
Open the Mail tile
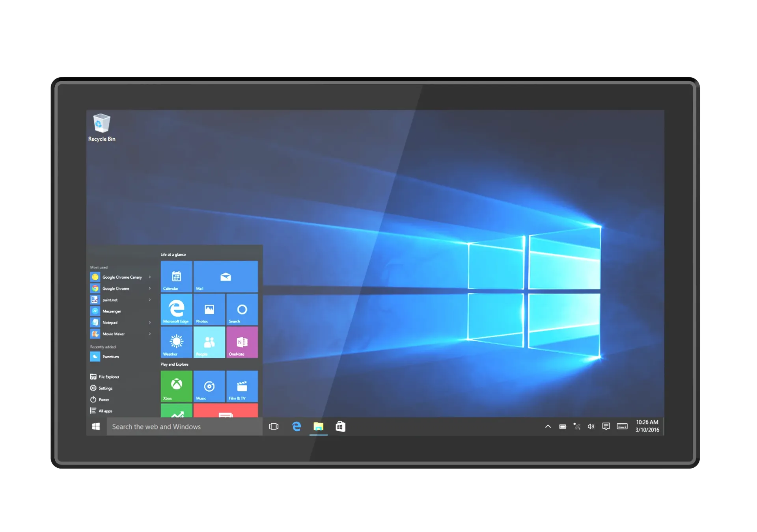(x=226, y=276)
